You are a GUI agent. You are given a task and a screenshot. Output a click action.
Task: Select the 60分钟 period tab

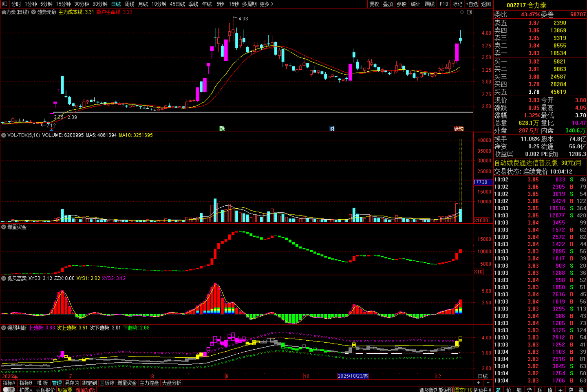coord(100,4)
